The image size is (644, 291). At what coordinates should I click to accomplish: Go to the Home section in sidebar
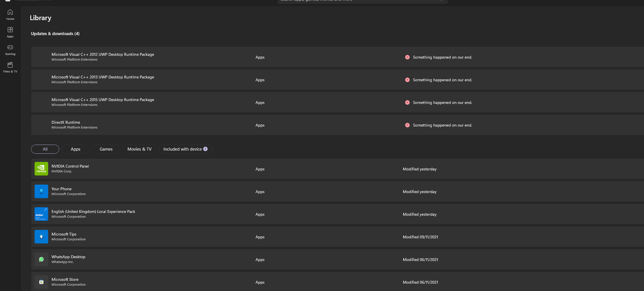10,15
